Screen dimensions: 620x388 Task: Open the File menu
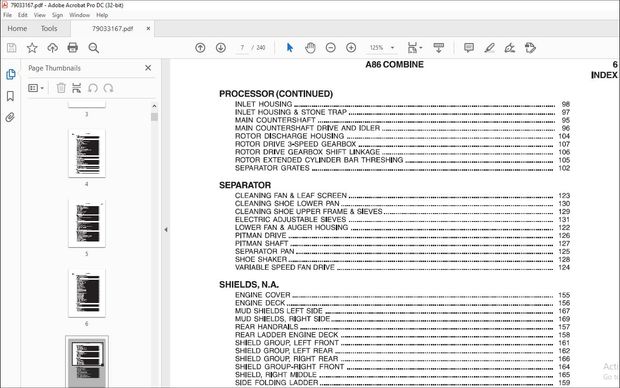pos(8,15)
